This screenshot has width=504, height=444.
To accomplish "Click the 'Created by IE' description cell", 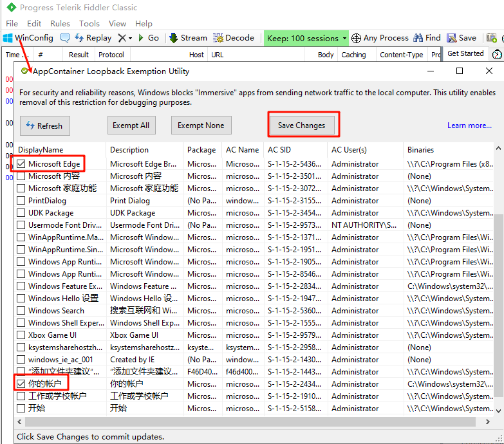I will click(x=132, y=360).
